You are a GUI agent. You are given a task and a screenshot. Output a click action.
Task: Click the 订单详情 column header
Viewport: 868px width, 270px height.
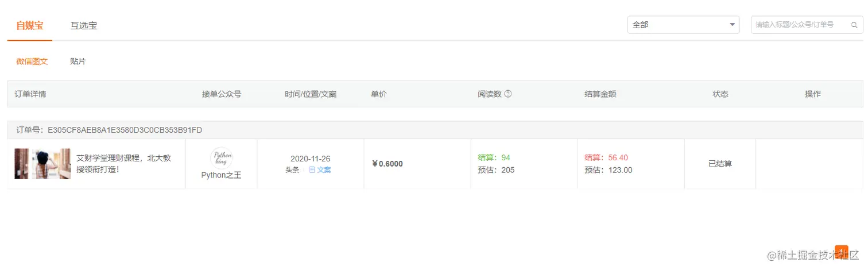click(x=30, y=94)
